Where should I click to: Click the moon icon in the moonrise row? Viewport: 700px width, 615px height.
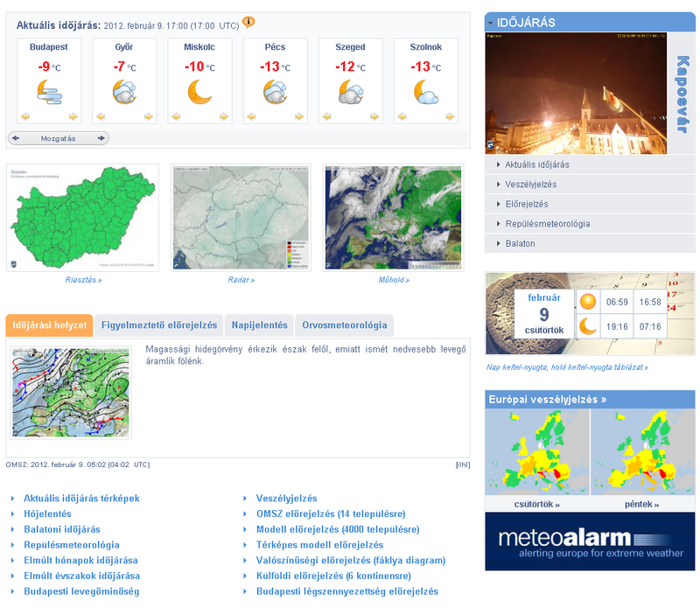click(x=588, y=326)
